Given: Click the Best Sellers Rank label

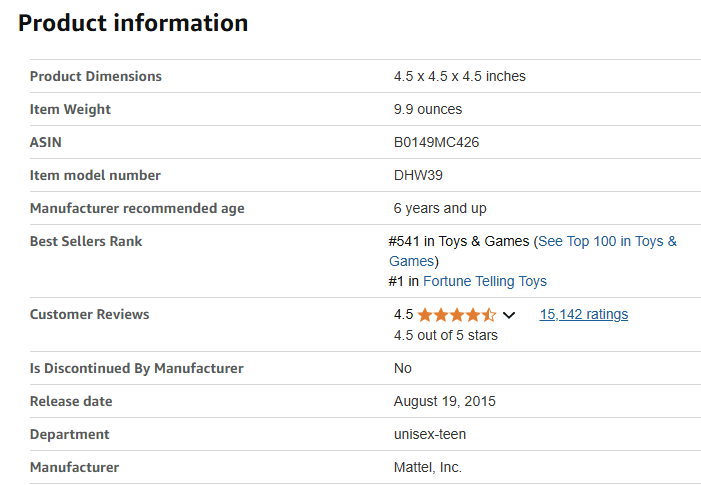Looking at the screenshot, I should [x=86, y=241].
